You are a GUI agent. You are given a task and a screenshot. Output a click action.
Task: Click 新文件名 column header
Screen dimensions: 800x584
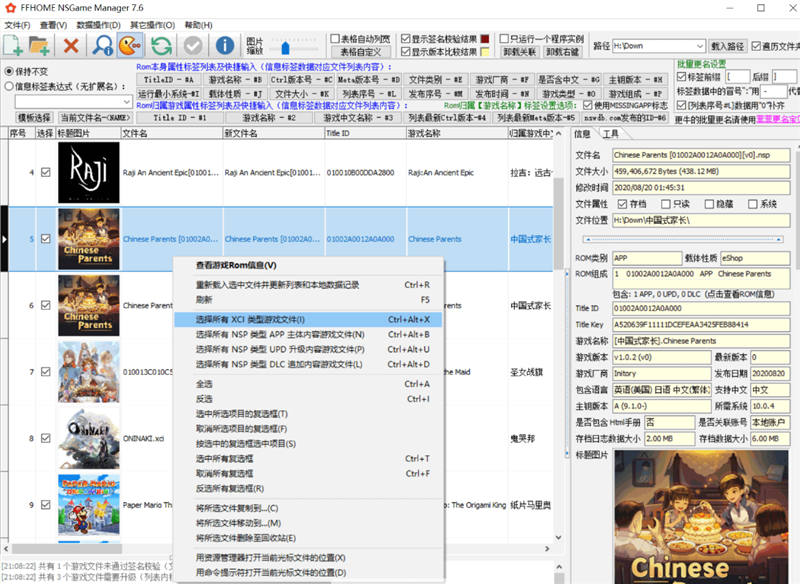point(273,133)
